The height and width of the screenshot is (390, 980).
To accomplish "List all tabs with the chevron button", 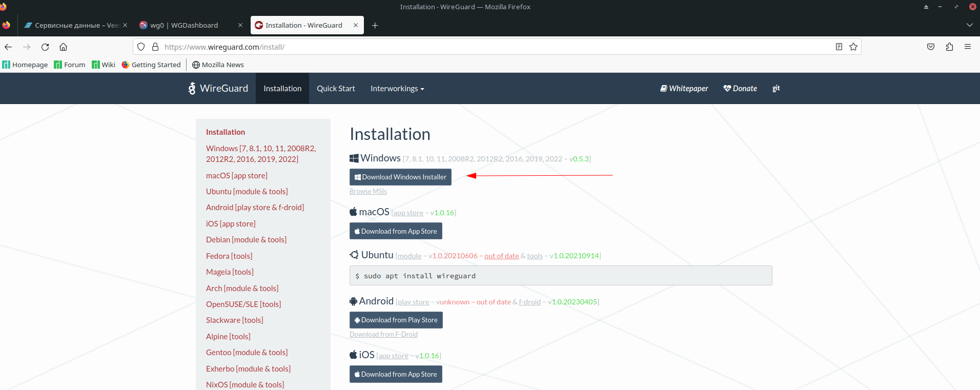I will pos(969,25).
